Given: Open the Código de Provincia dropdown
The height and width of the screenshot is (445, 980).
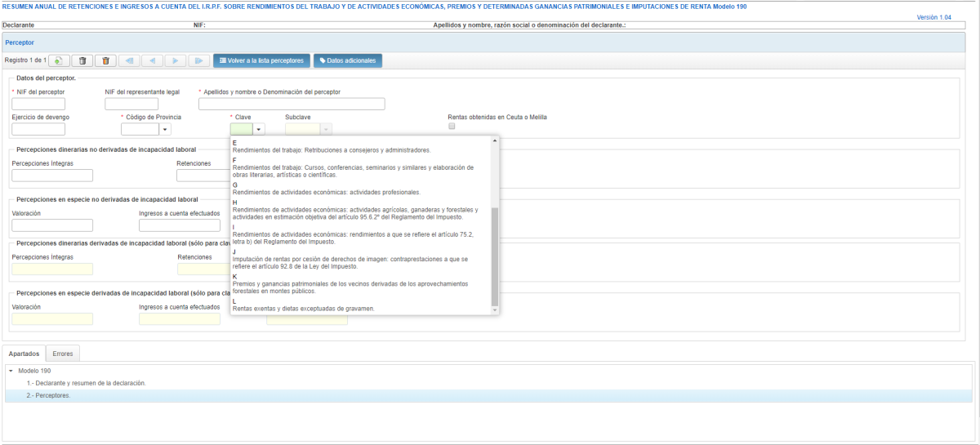Looking at the screenshot, I should 166,129.
